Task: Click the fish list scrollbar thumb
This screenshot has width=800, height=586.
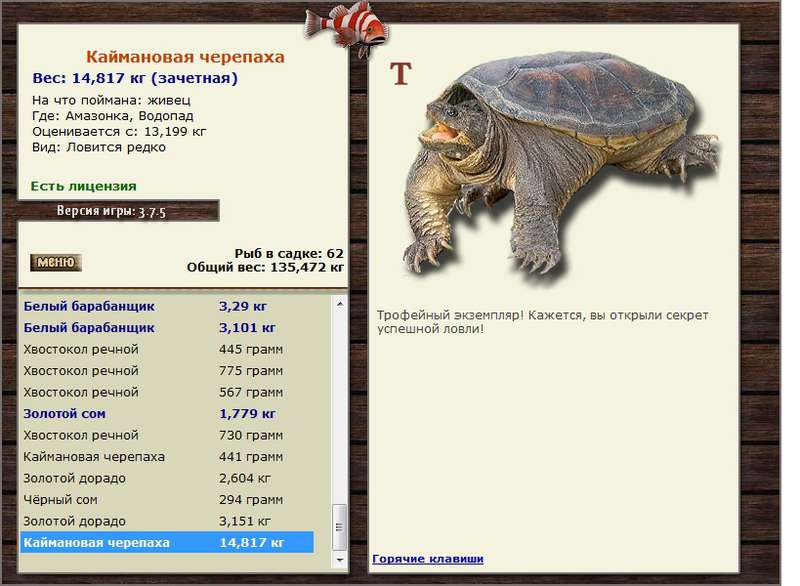Action: (x=340, y=527)
